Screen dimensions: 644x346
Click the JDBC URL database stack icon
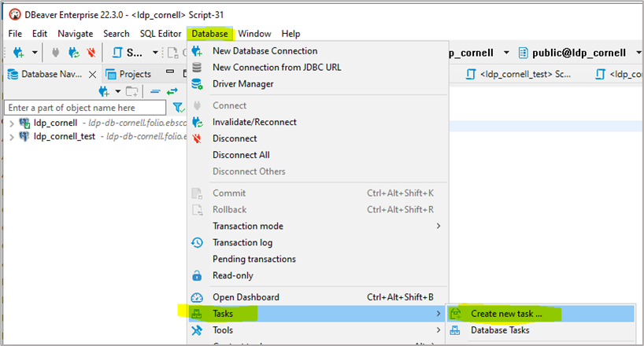click(x=197, y=68)
